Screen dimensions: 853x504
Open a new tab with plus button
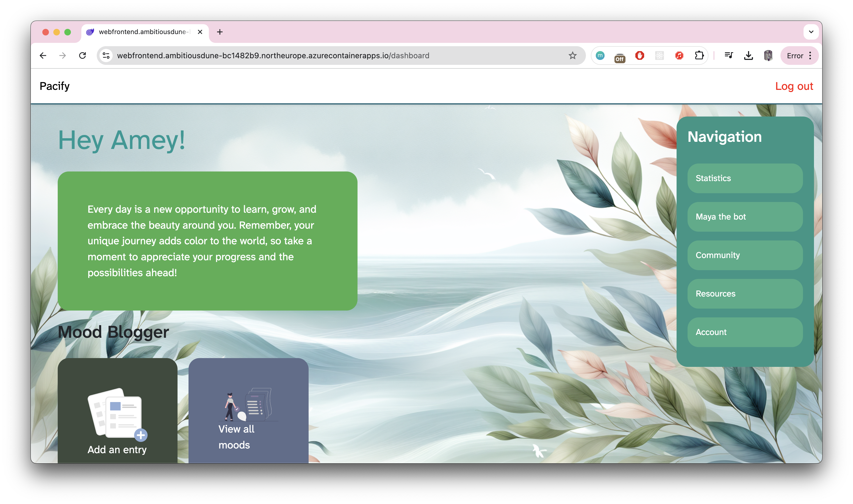[x=220, y=32]
